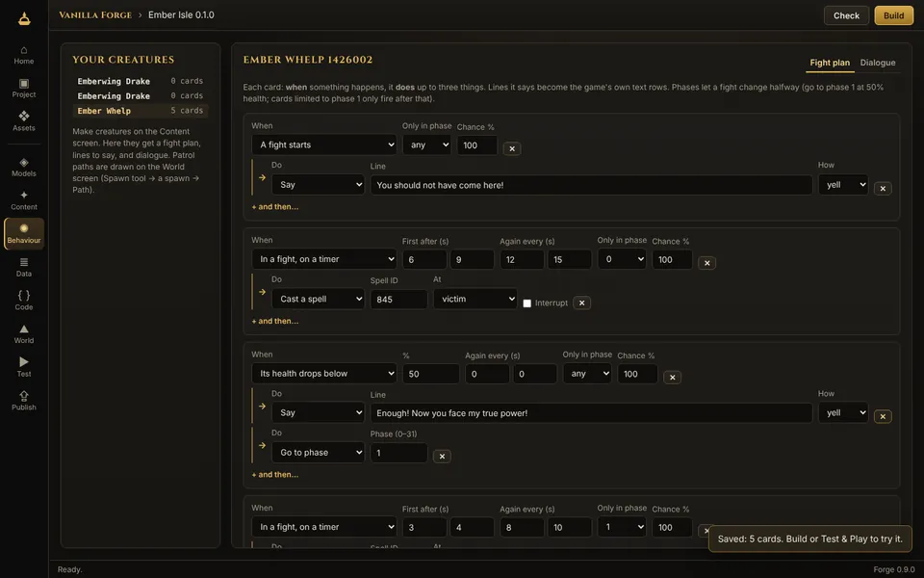This screenshot has height=578, width=924.
Task: Open the phase 1 dropdown on last timer card
Action: pyautogui.click(x=622, y=527)
